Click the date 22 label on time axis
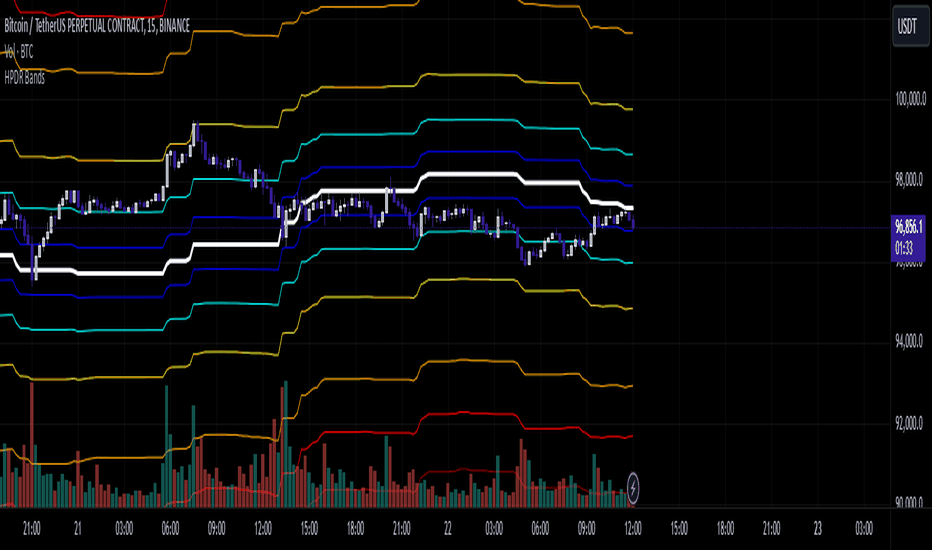This screenshot has height=550, width=932. [x=447, y=529]
